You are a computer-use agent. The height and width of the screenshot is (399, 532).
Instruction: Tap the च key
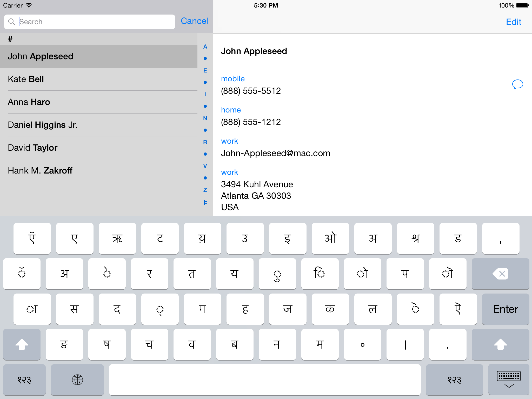[x=150, y=344]
